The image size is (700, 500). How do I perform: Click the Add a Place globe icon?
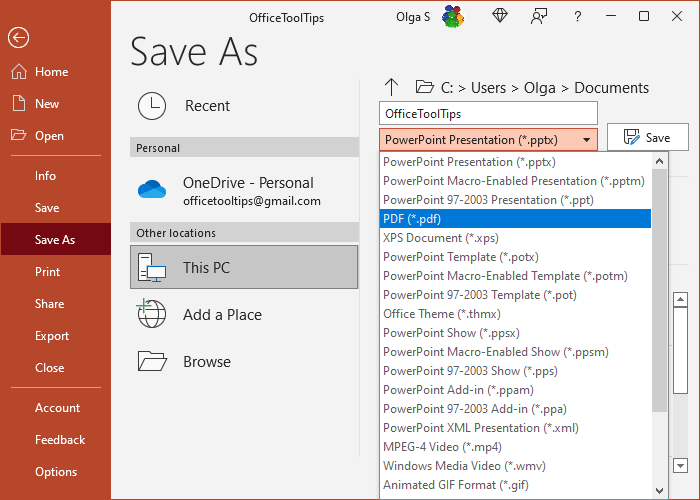pyautogui.click(x=151, y=313)
